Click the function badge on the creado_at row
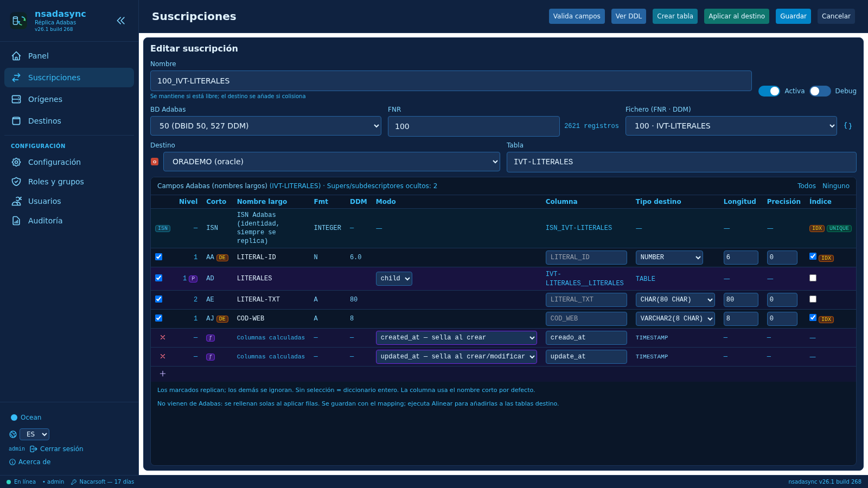This screenshot has width=868, height=488. 210,338
